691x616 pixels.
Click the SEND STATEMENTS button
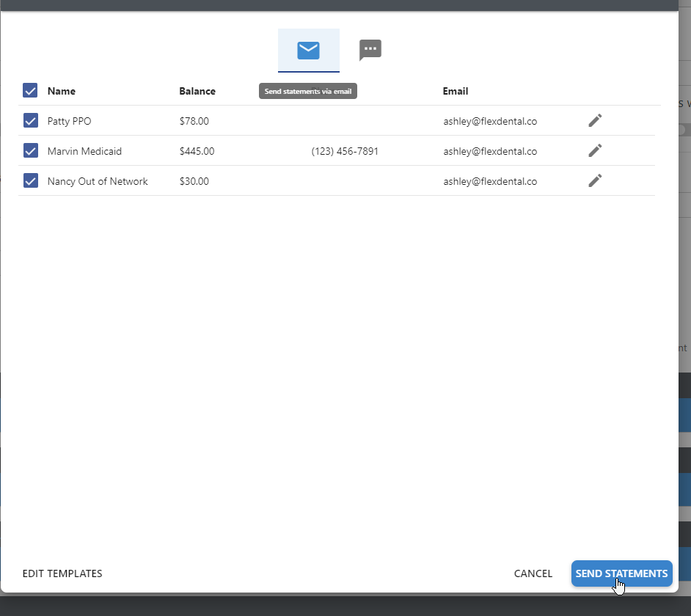point(621,573)
